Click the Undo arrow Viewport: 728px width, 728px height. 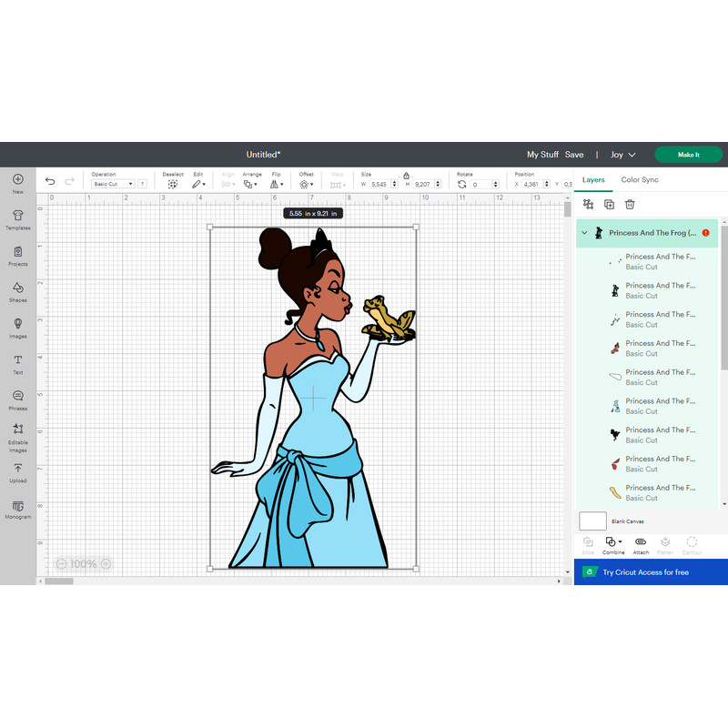[x=50, y=182]
